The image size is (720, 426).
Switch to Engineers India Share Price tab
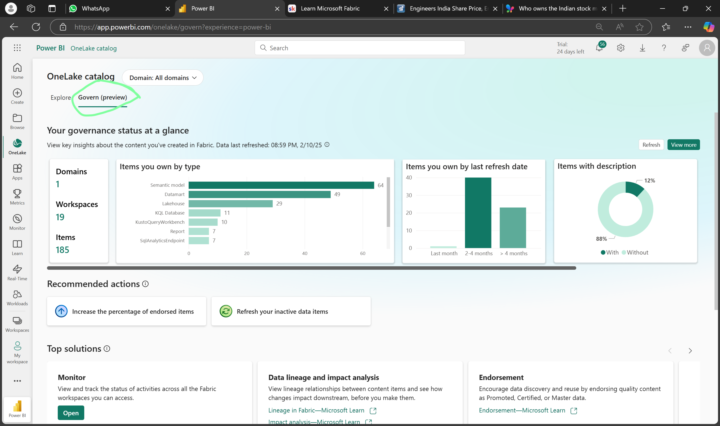[x=447, y=8]
